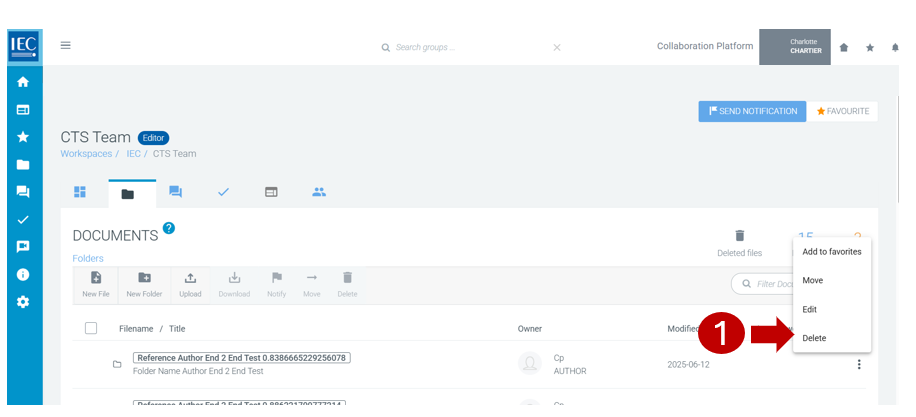Click the Search groups input field

click(x=470, y=47)
